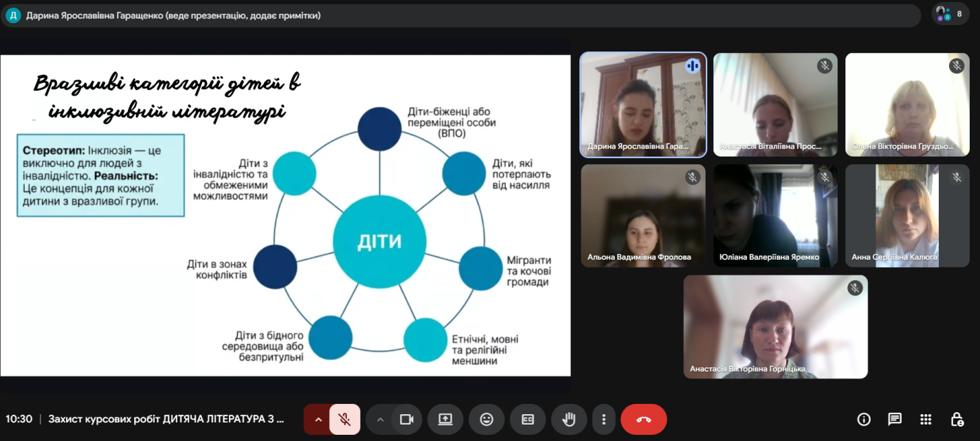Click label Діти, які потерпають від насилля

521,174
